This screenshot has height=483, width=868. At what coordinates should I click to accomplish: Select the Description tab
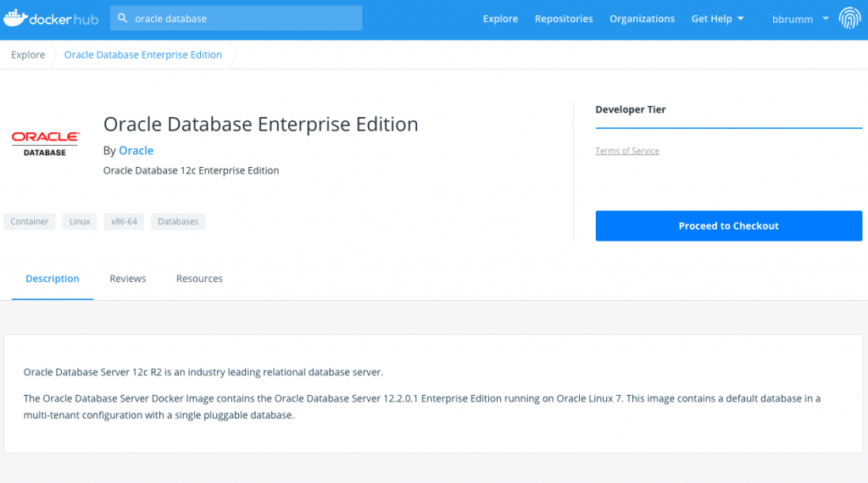click(x=53, y=279)
